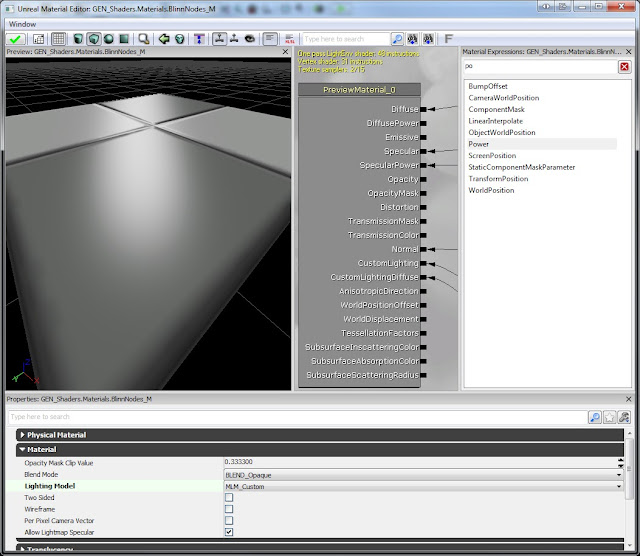The height and width of the screenshot is (556, 640).
Task: Click the Opacity Mask Clip Value stepper
Action: click(622, 463)
